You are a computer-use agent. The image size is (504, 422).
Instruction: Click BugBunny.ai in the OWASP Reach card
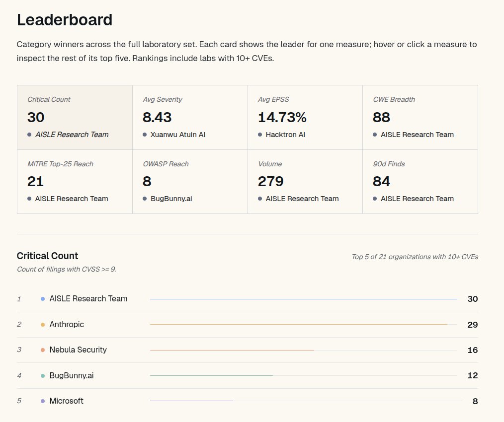[171, 199]
